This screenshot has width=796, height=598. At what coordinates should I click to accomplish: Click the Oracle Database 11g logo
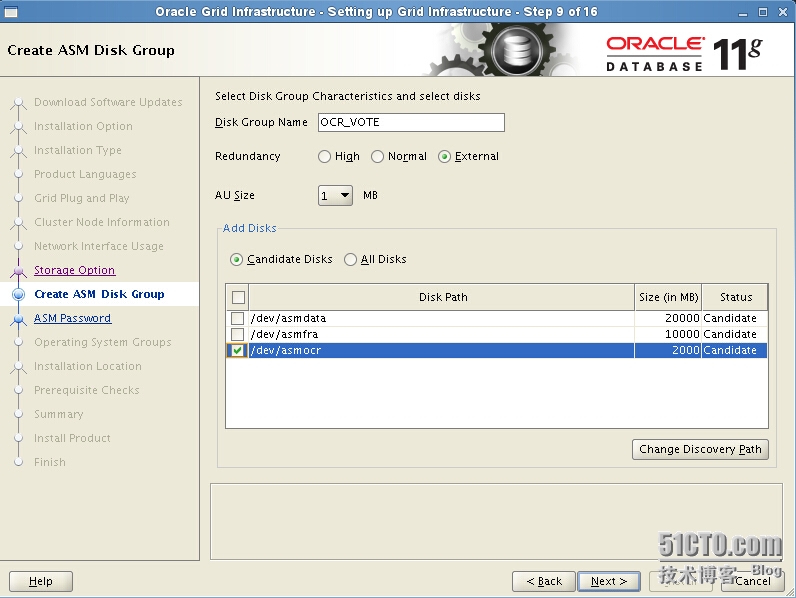[x=684, y=54]
